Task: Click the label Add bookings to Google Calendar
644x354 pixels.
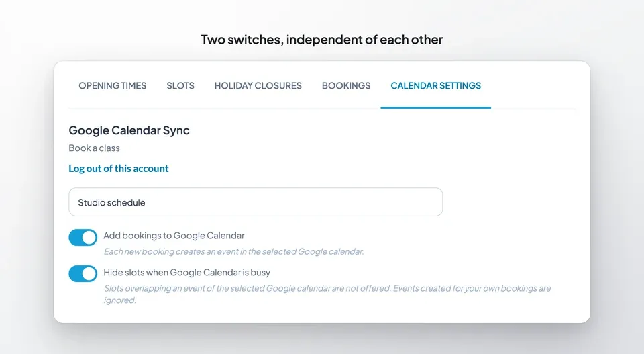Action: coord(174,236)
